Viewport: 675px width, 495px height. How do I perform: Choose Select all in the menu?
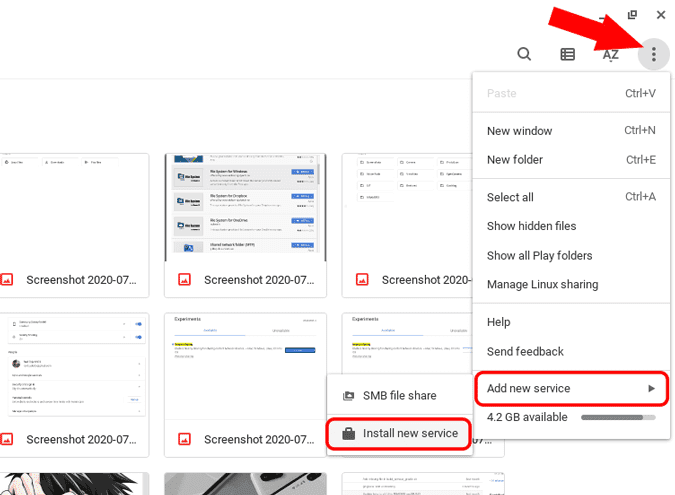510,197
